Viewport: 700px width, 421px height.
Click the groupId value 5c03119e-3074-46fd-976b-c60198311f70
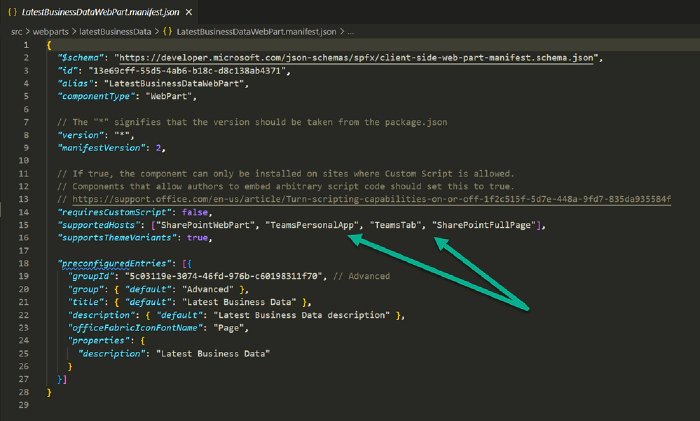223,276
